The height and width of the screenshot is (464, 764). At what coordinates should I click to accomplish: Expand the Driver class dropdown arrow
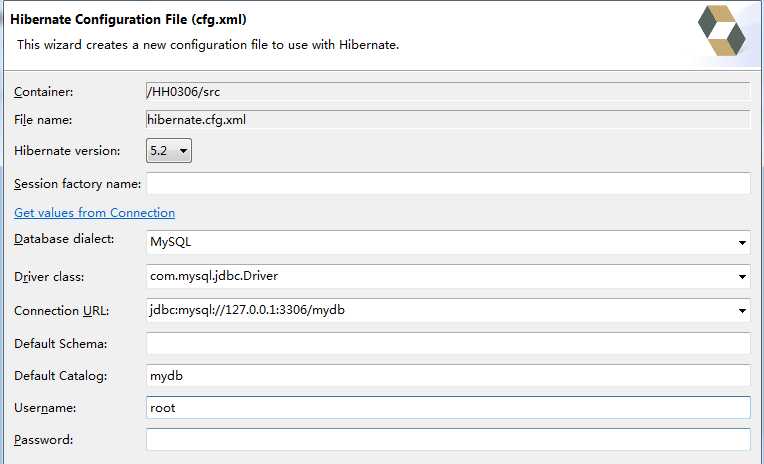pyautogui.click(x=742, y=276)
